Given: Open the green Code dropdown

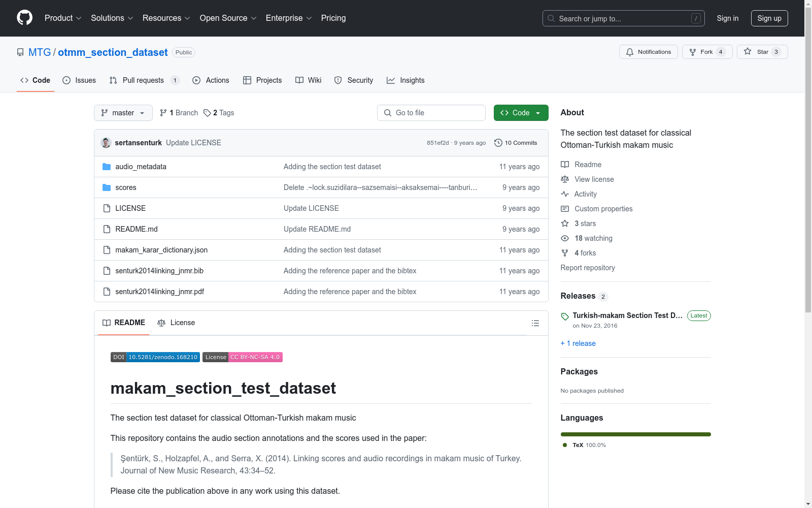Looking at the screenshot, I should pos(521,113).
